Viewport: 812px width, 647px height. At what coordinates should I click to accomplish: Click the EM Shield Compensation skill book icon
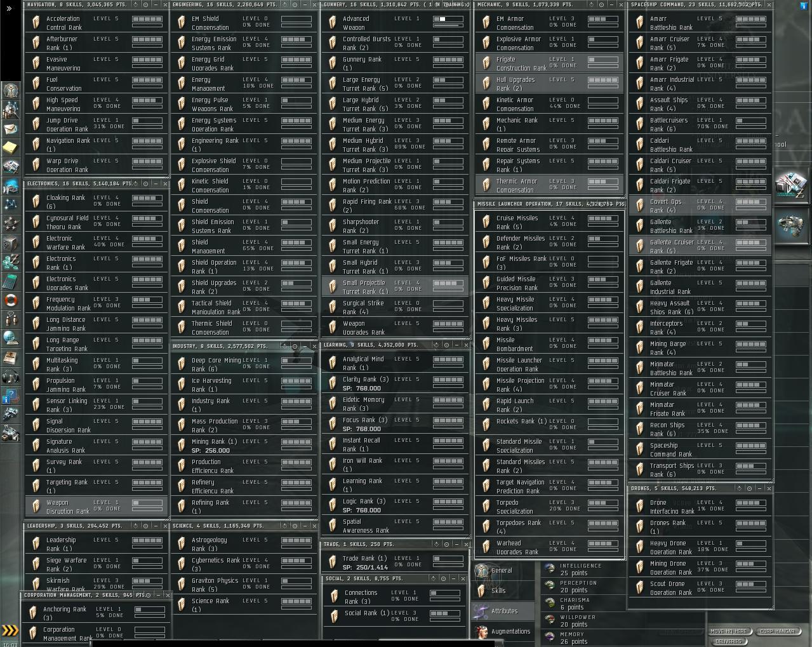click(182, 23)
